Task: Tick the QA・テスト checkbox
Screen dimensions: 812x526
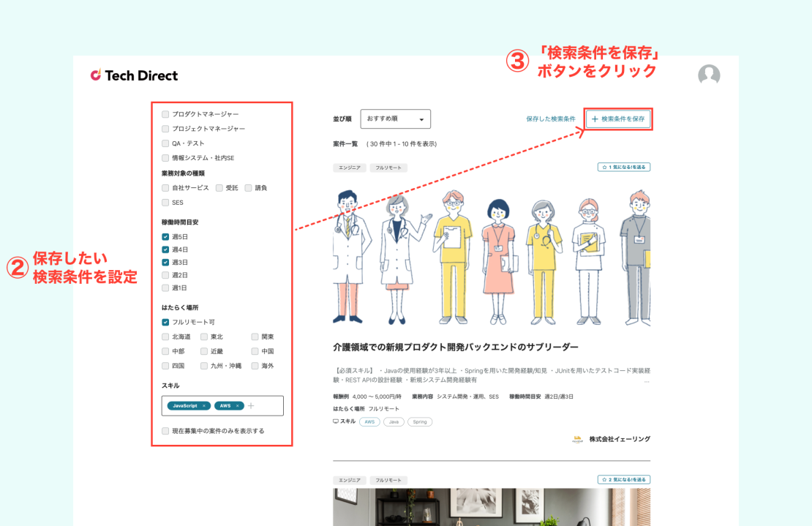Action: tap(165, 143)
